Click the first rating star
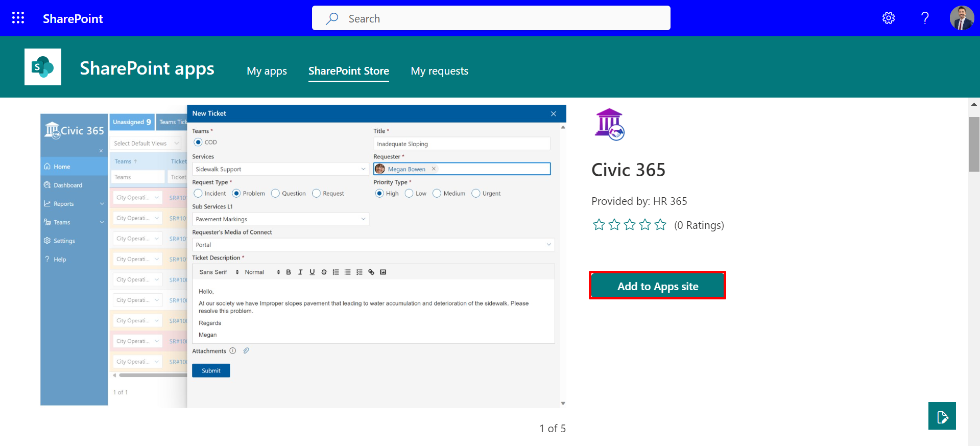 pos(599,225)
